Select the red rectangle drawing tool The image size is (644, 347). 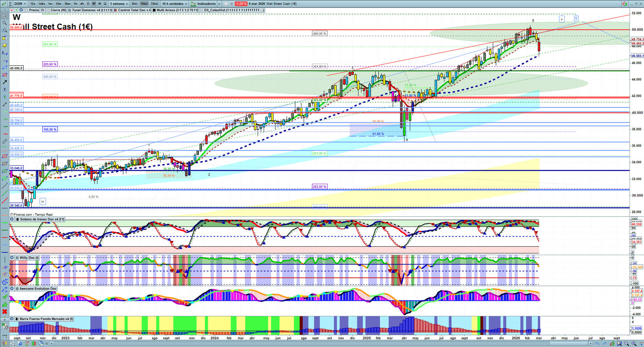[x=4, y=75]
